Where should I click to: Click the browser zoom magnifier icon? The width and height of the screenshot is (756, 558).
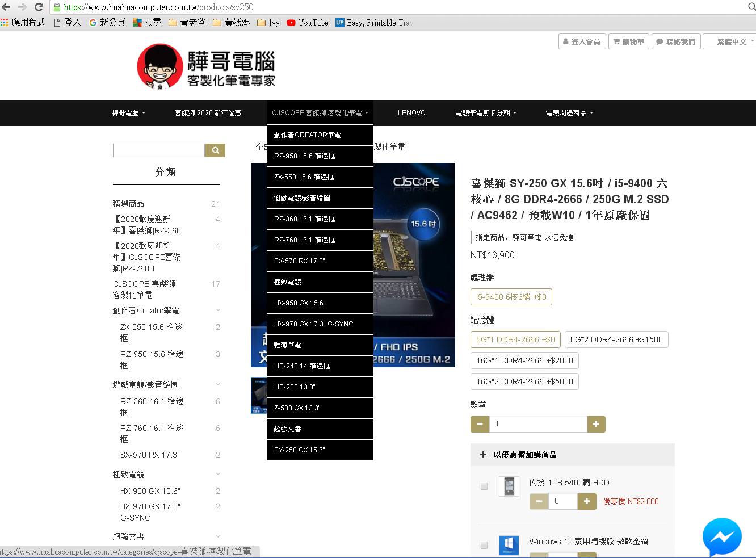point(751,7)
